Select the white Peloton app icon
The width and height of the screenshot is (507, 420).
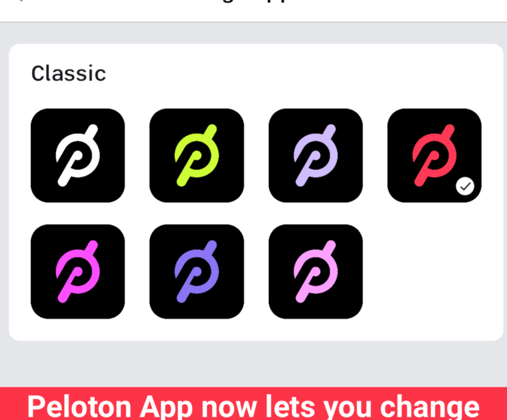coord(77,155)
